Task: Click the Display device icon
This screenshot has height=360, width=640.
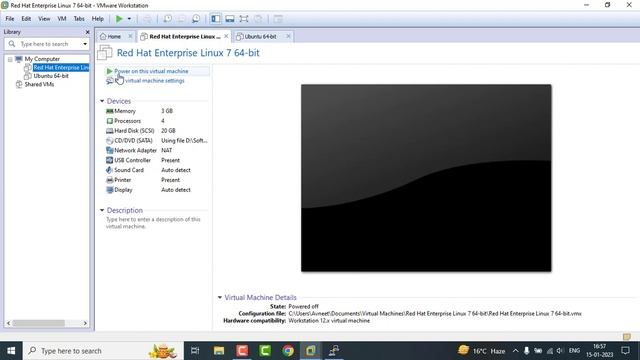Action: tap(109, 190)
